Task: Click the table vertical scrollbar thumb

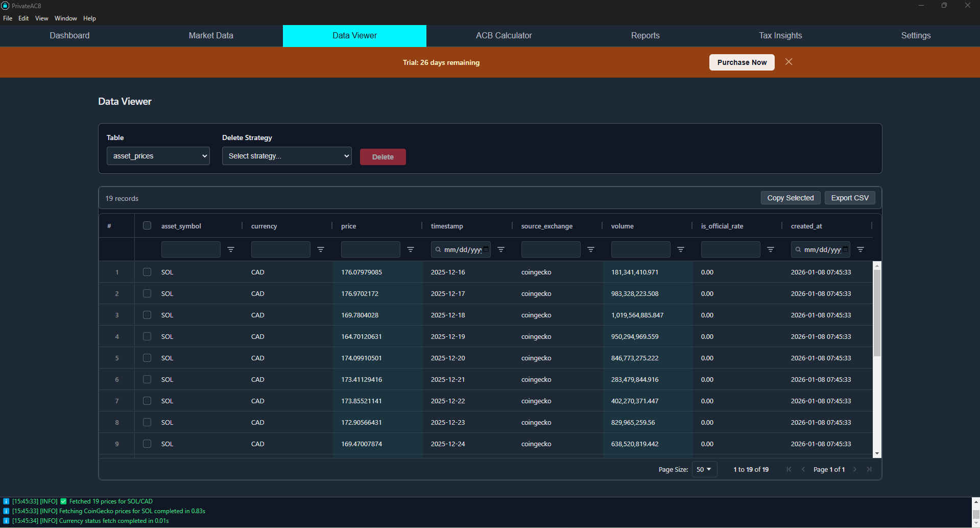Action: pyautogui.click(x=877, y=313)
